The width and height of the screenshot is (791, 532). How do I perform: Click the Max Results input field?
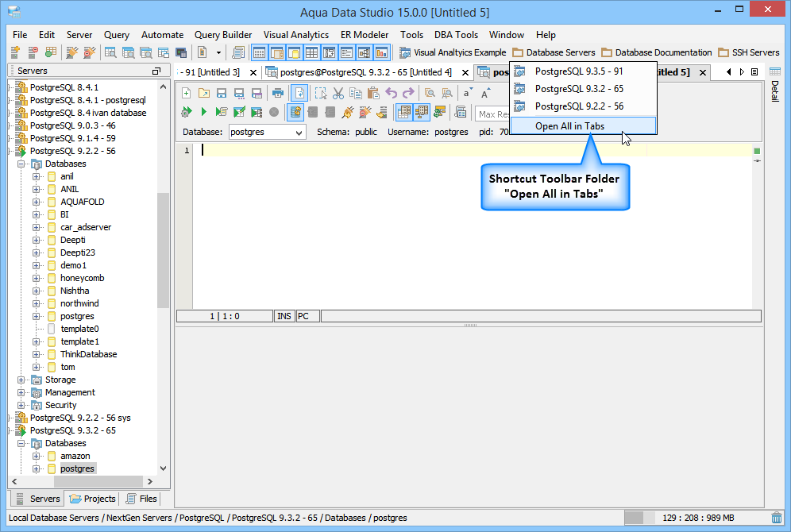coord(492,114)
